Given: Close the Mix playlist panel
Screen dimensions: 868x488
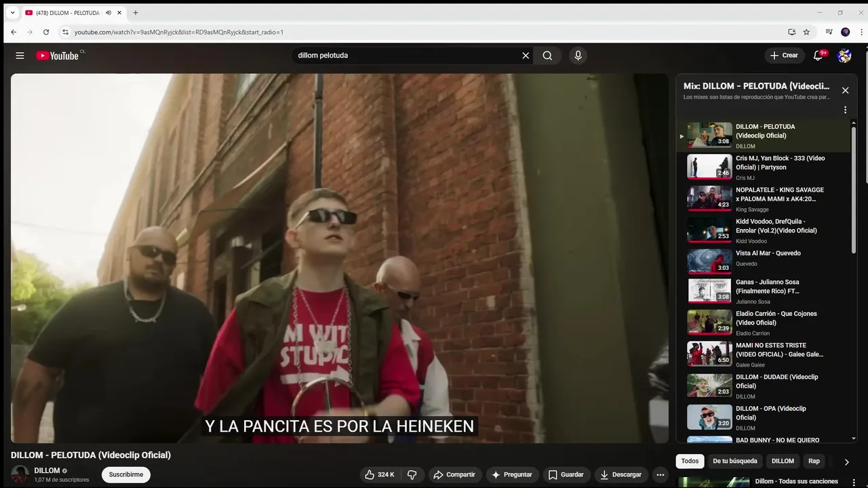Looking at the screenshot, I should [x=845, y=90].
